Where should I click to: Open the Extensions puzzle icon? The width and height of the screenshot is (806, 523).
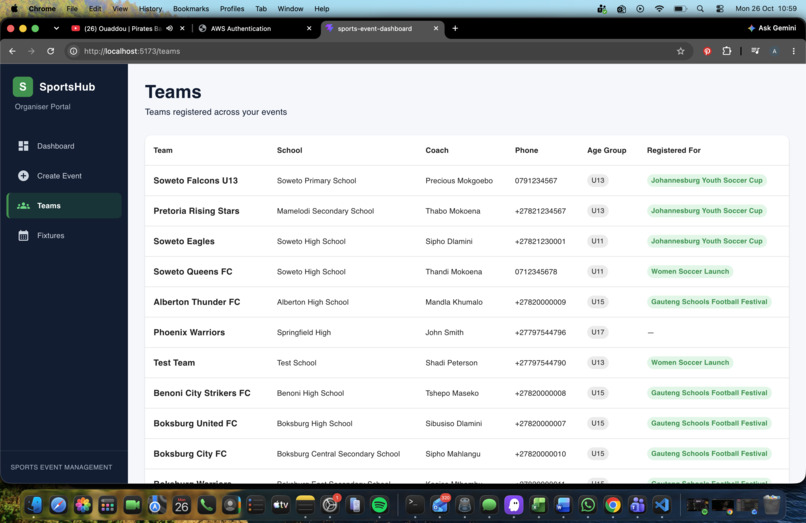726,51
